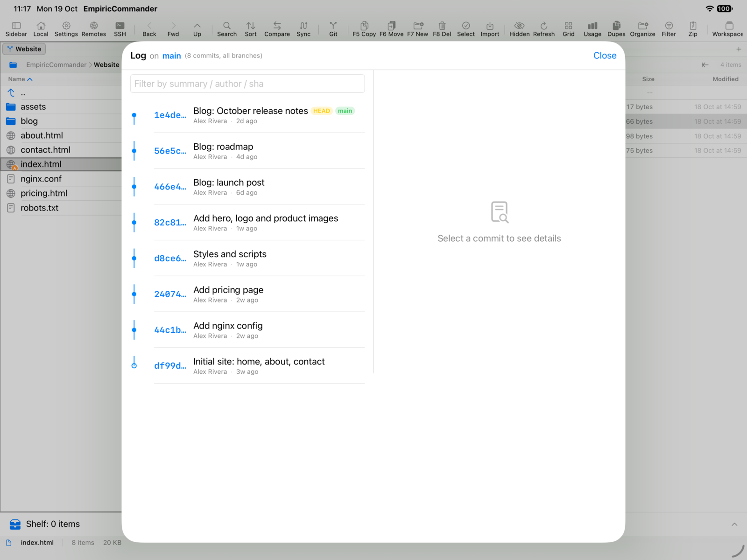Open the assets folder
The image size is (747, 560).
(x=61, y=107)
